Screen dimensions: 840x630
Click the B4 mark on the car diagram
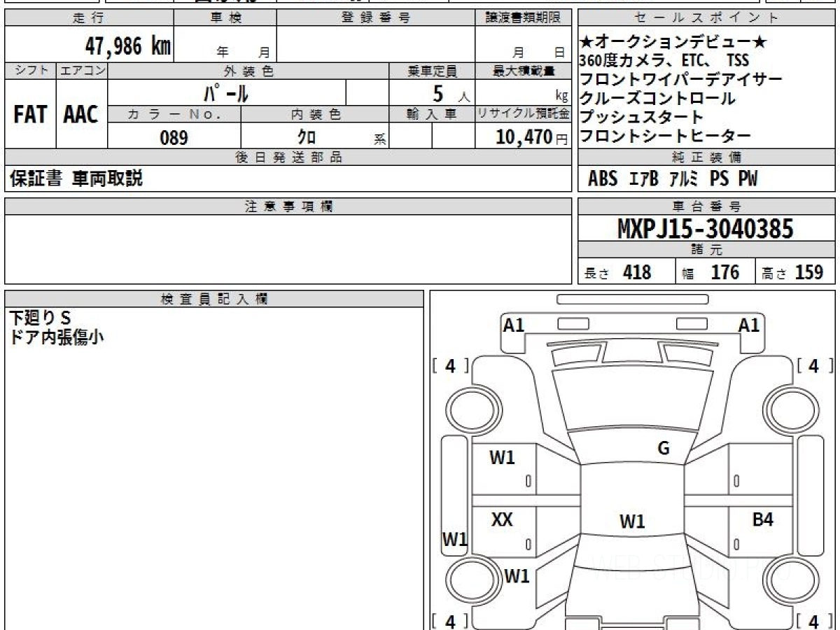pos(762,520)
